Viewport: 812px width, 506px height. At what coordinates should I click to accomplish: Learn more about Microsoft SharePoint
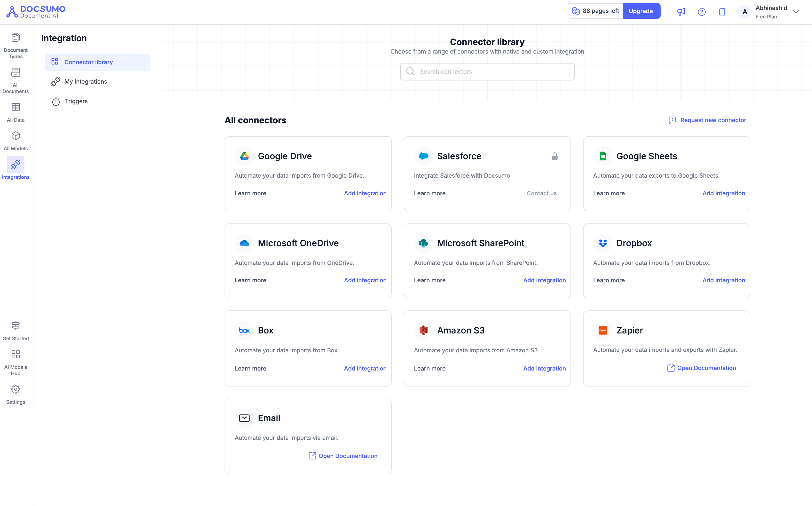click(430, 280)
